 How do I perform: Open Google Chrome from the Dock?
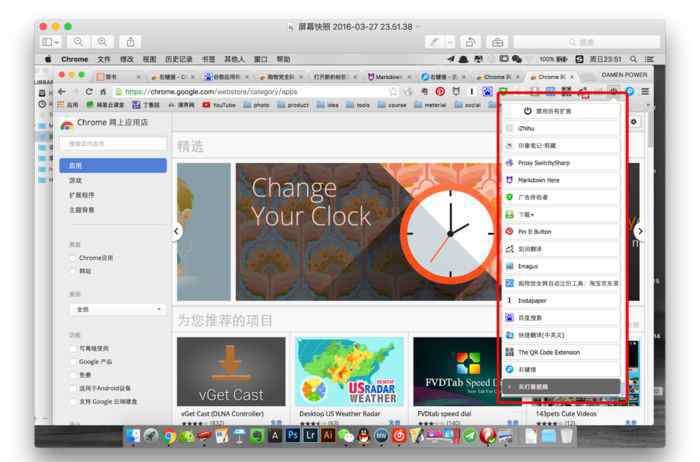pyautogui.click(x=168, y=436)
